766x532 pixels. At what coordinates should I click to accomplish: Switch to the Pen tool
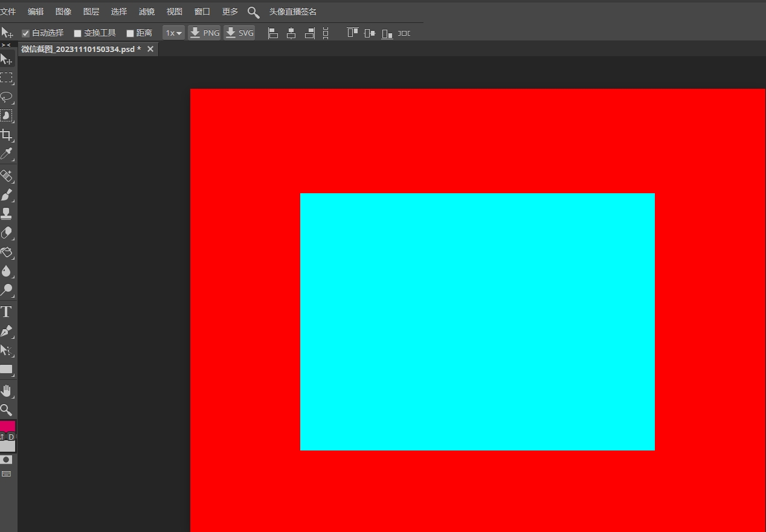[x=7, y=331]
